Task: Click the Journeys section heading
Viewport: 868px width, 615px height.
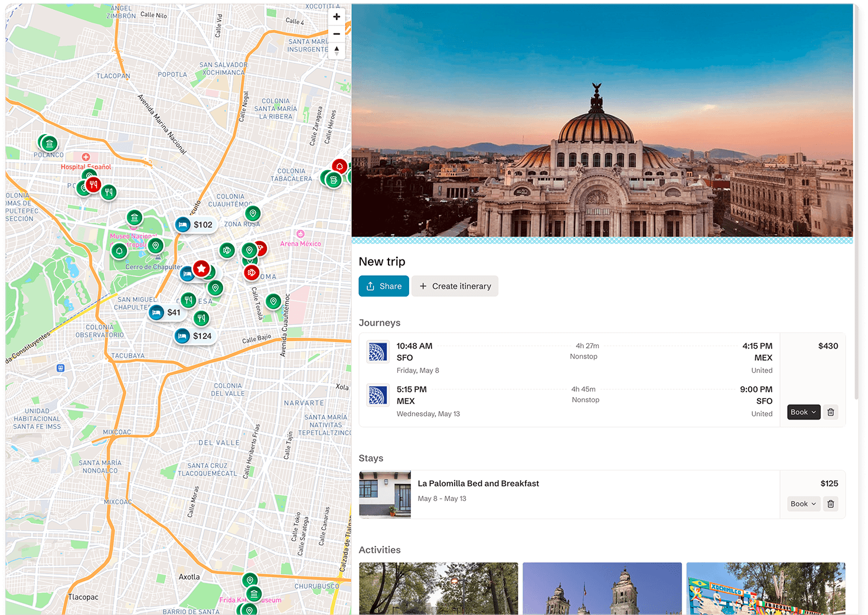Action: click(380, 323)
